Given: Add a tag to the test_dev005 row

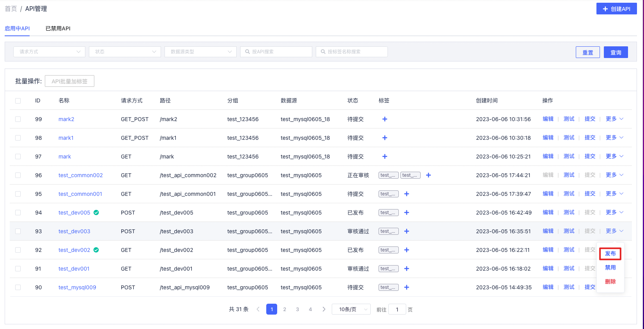Looking at the screenshot, I should click(x=407, y=213).
